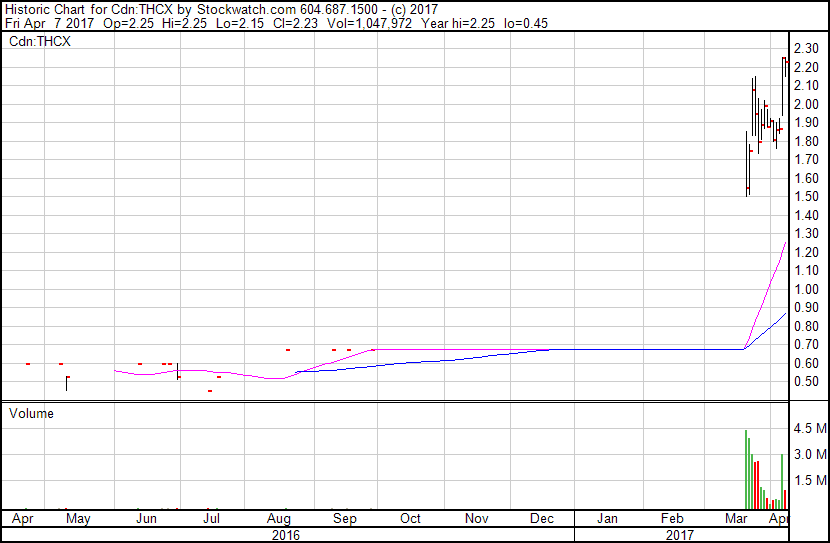Click the Oct month label
Image resolution: width=830 pixels, height=543 pixels.
pos(410,519)
